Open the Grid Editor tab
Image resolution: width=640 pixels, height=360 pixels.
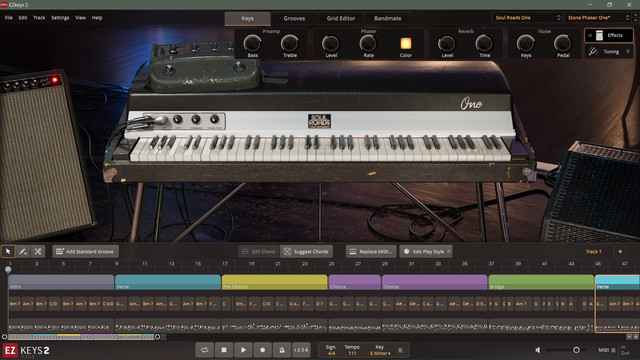(x=341, y=18)
